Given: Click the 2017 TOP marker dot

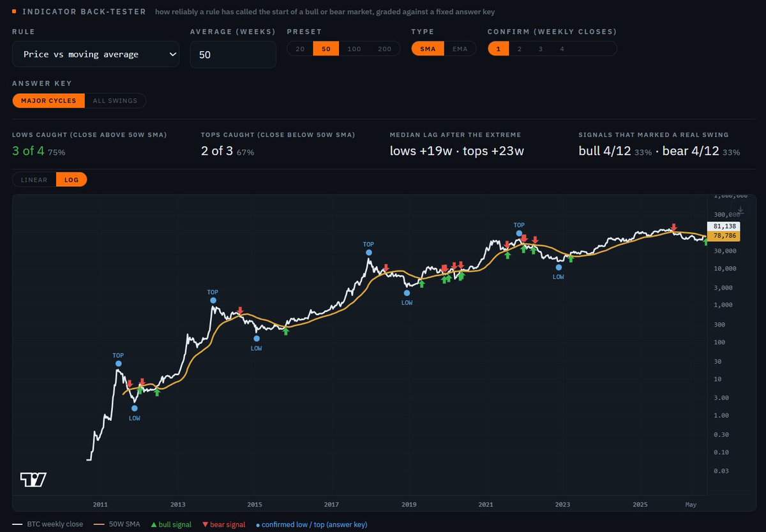Looking at the screenshot, I should click(368, 253).
